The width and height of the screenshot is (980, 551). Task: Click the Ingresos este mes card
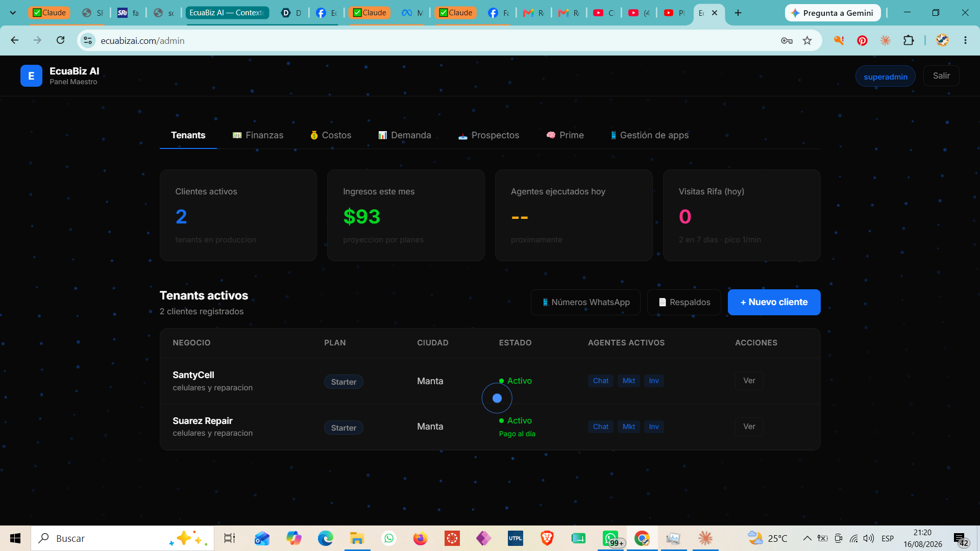click(406, 215)
